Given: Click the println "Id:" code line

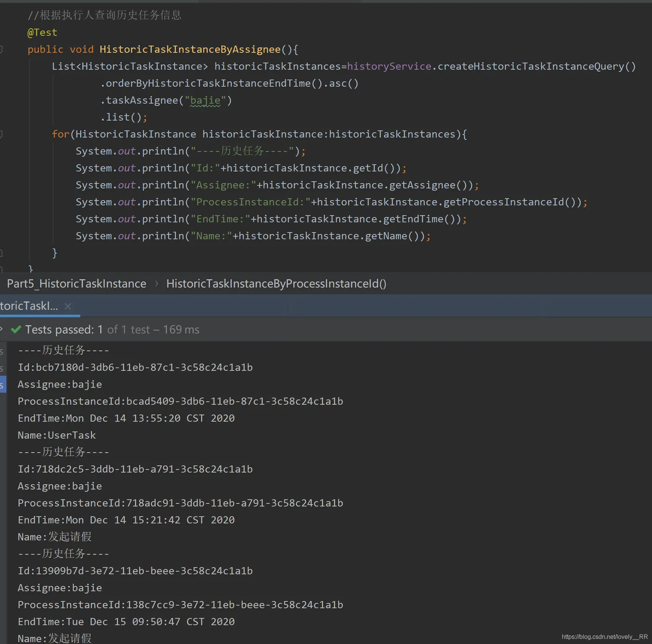Looking at the screenshot, I should click(x=241, y=168).
